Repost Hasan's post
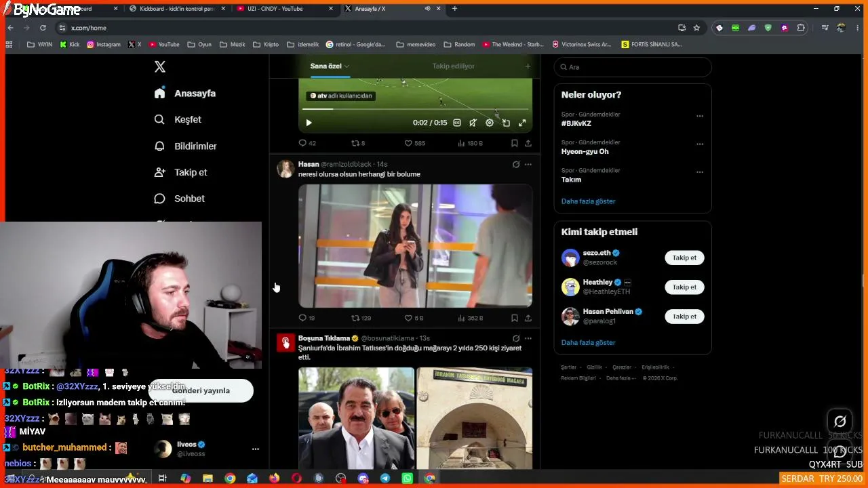The width and height of the screenshot is (868, 488). 361,318
